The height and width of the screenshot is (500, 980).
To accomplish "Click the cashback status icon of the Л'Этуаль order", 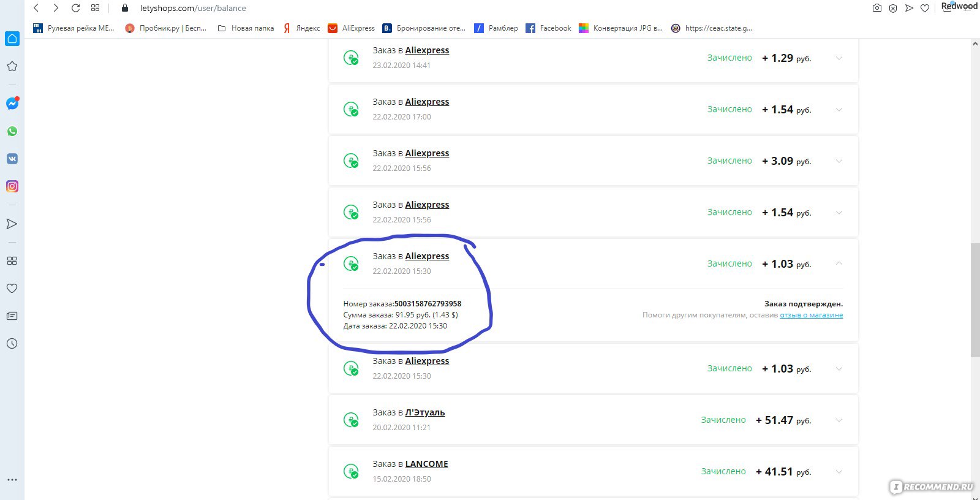I will (351, 420).
